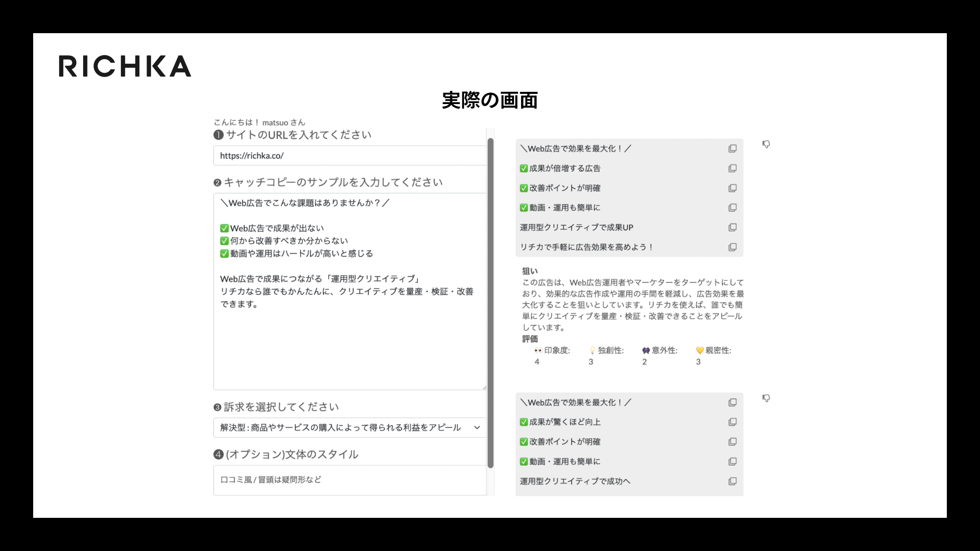Viewport: 980px width, 551px height.
Task: Click the dropdown chevron beside 解決型
Action: click(x=477, y=428)
